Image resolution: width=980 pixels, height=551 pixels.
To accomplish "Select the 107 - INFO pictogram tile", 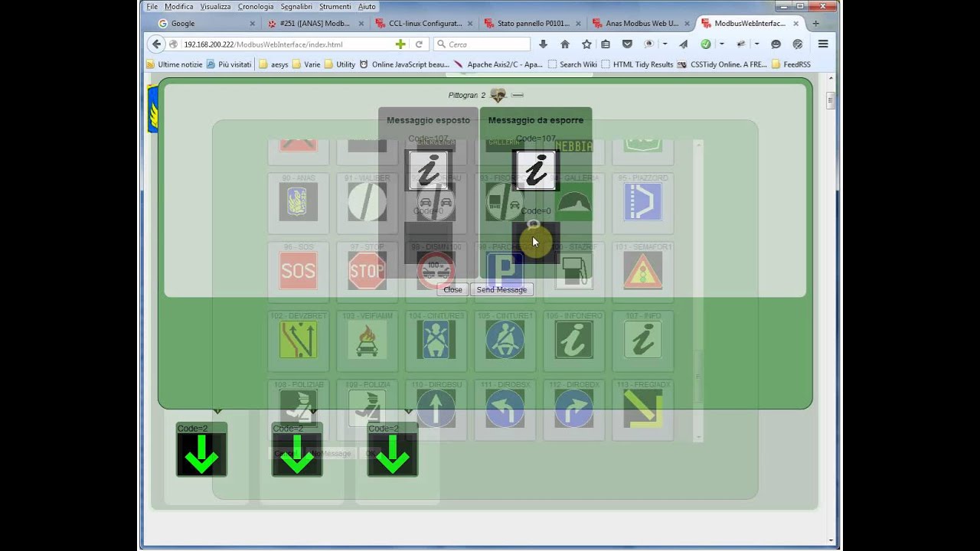I will [x=642, y=340].
